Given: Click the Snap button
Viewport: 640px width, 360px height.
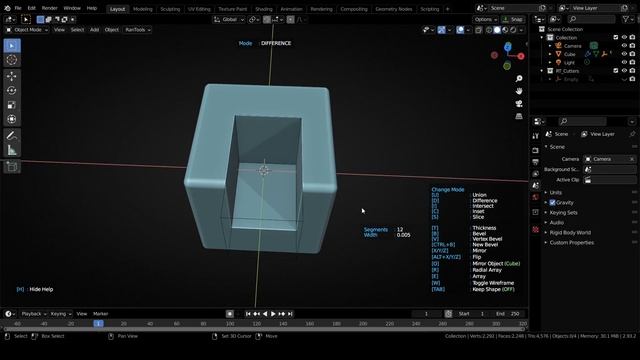Looking at the screenshot, I should coord(513,19).
